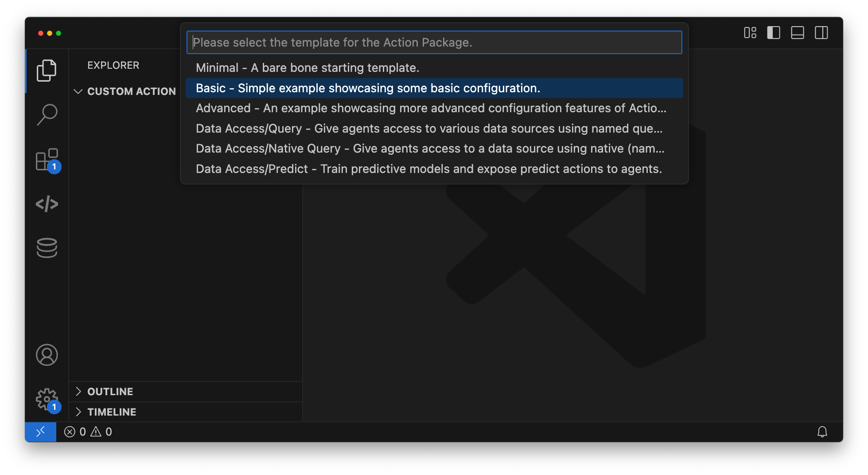This screenshot has height=475, width=868.
Task: Click the macOS minimize window button
Action: [50, 33]
